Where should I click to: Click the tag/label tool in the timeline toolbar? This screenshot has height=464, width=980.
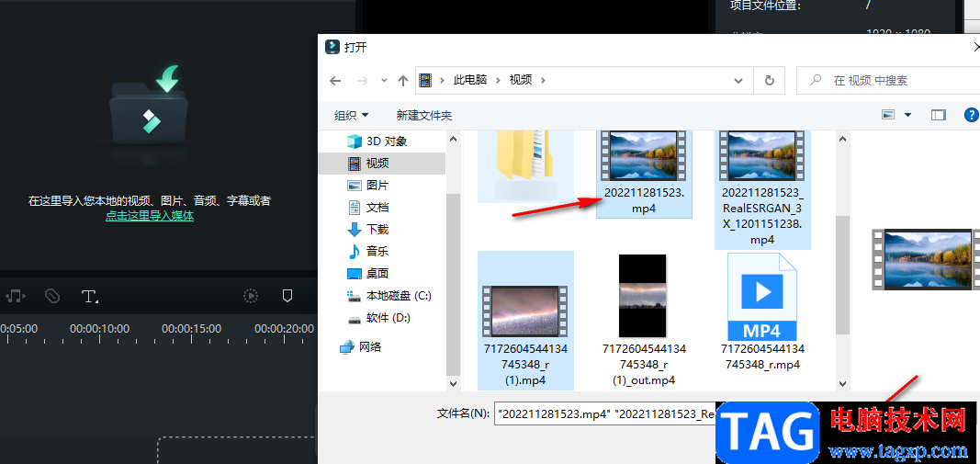(52, 296)
